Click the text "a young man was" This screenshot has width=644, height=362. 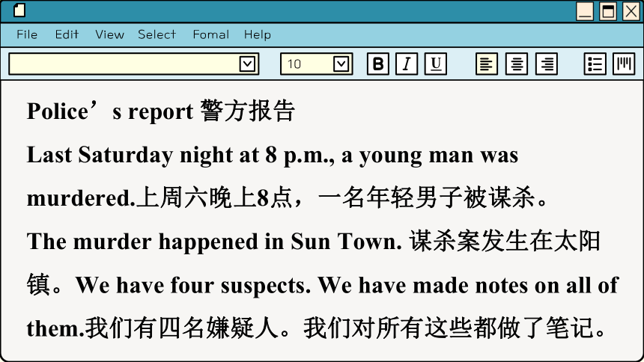tap(430, 156)
